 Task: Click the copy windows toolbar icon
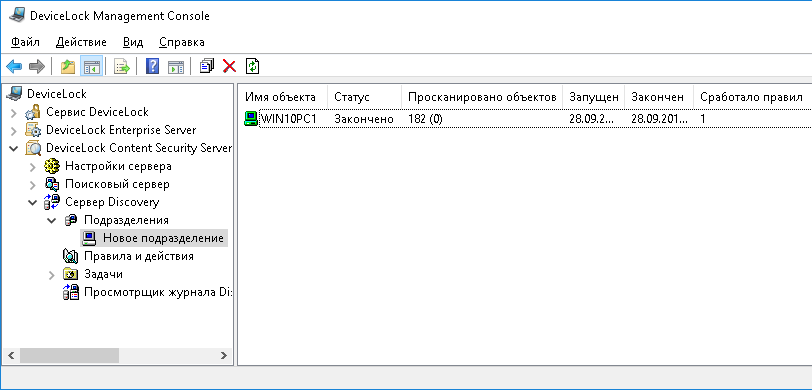click(x=207, y=66)
